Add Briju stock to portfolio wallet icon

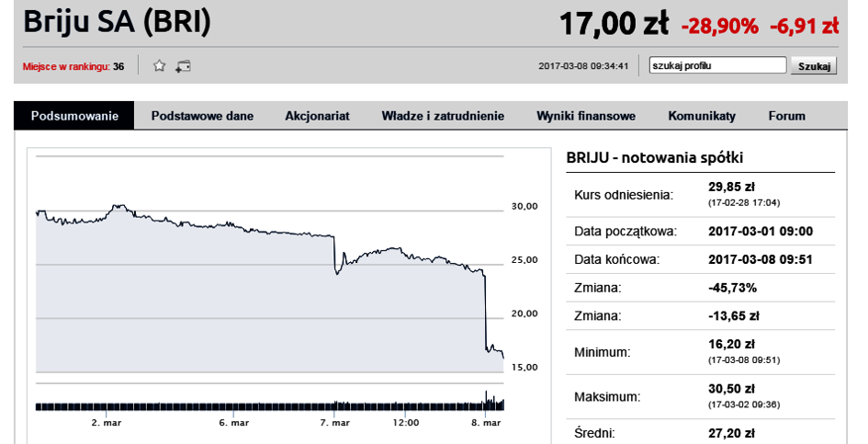[183, 66]
